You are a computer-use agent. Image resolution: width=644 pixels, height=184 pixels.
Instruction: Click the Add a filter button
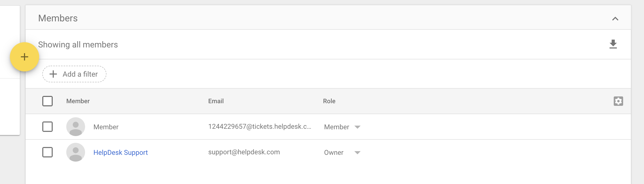(x=74, y=74)
